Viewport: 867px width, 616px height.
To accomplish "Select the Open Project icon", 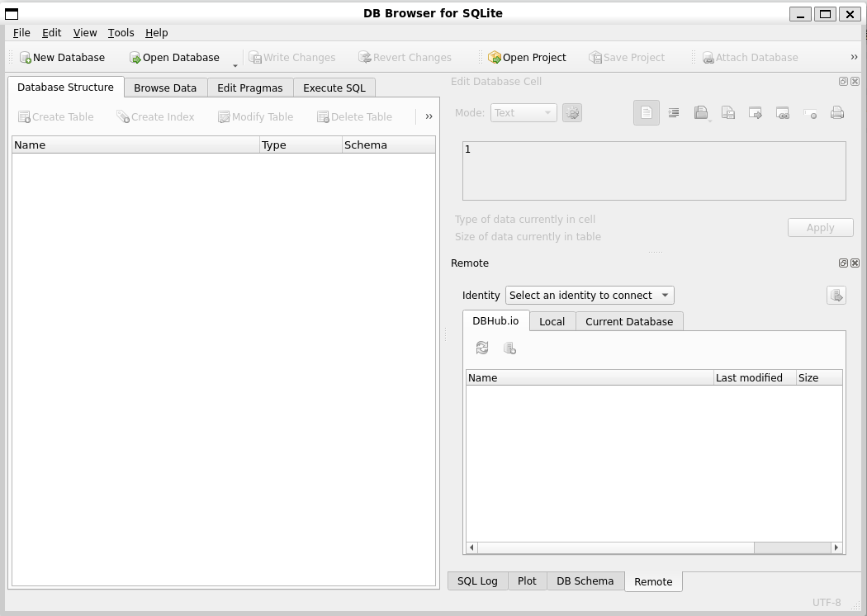I will point(528,57).
